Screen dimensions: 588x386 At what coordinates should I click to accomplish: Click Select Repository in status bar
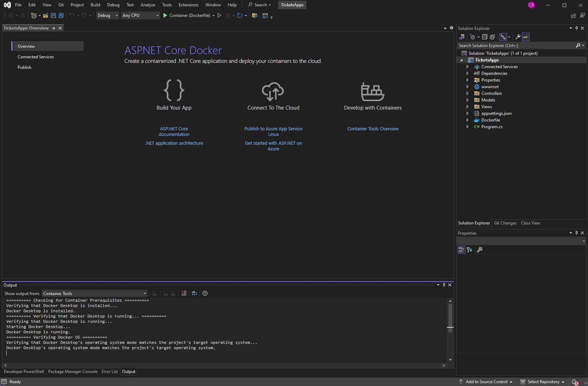[543, 382]
